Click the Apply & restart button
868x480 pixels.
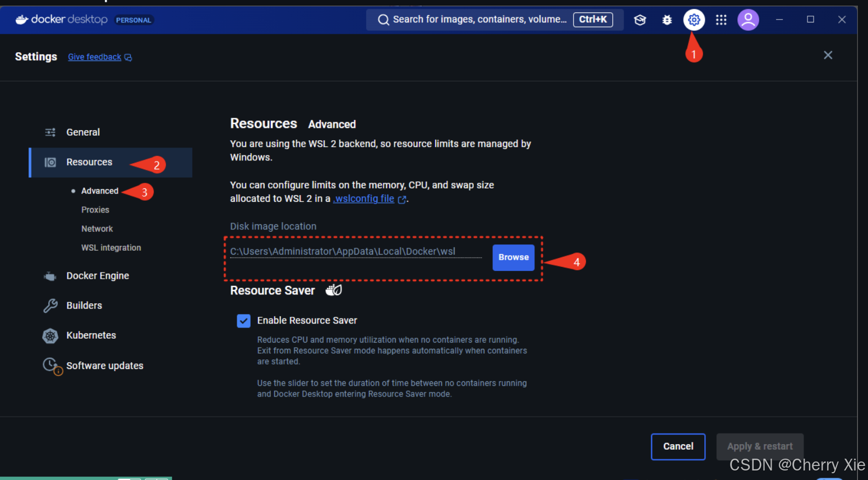pos(760,446)
